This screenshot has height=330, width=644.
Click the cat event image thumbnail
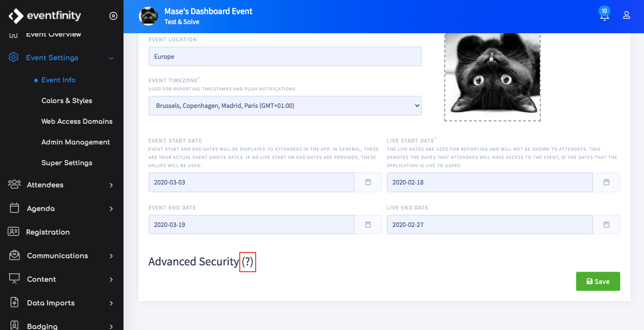pos(493,76)
